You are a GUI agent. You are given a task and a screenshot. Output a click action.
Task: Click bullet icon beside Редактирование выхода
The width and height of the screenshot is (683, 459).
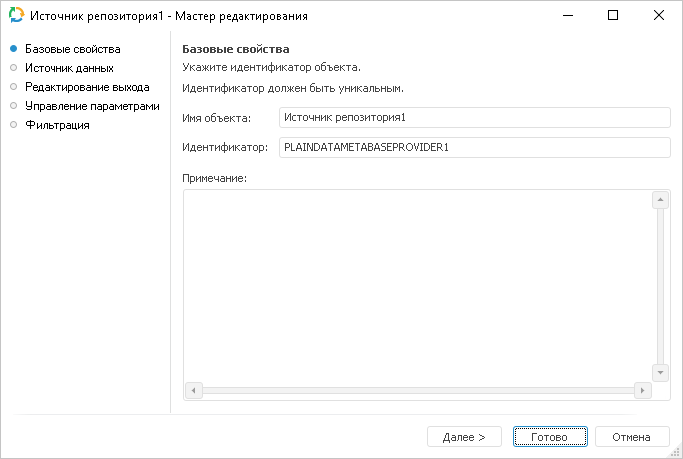pyautogui.click(x=13, y=87)
